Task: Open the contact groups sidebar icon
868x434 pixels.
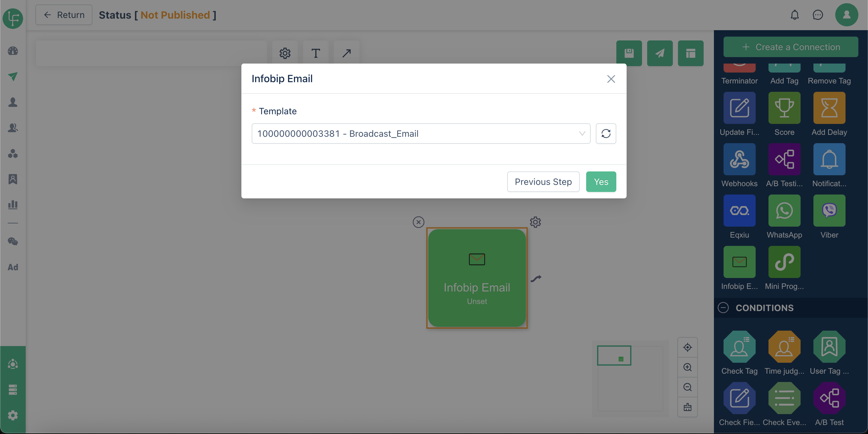Action: (x=13, y=128)
